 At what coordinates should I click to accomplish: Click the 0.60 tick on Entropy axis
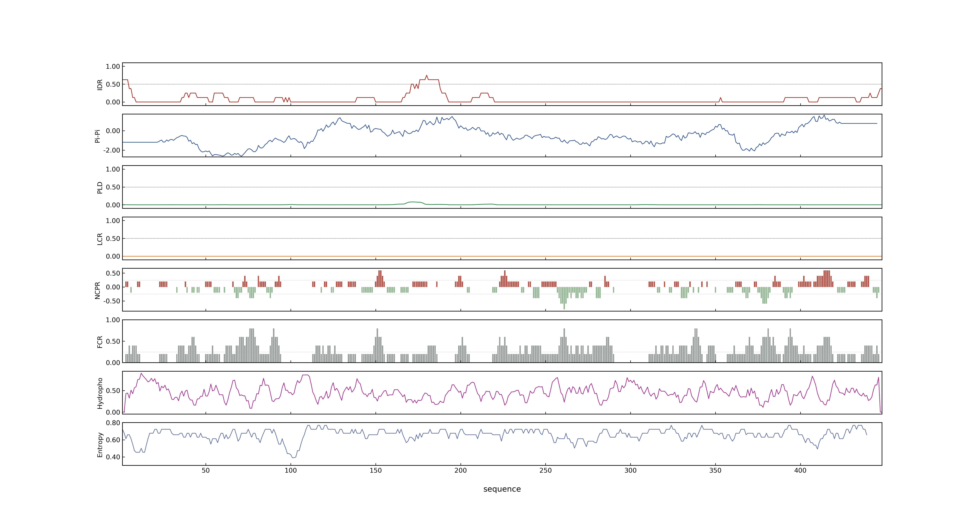pyautogui.click(x=113, y=440)
